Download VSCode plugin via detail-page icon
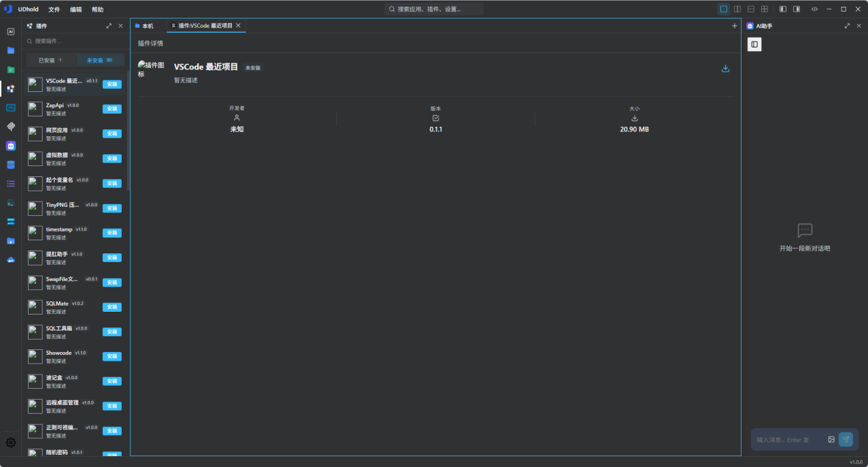 coord(725,68)
